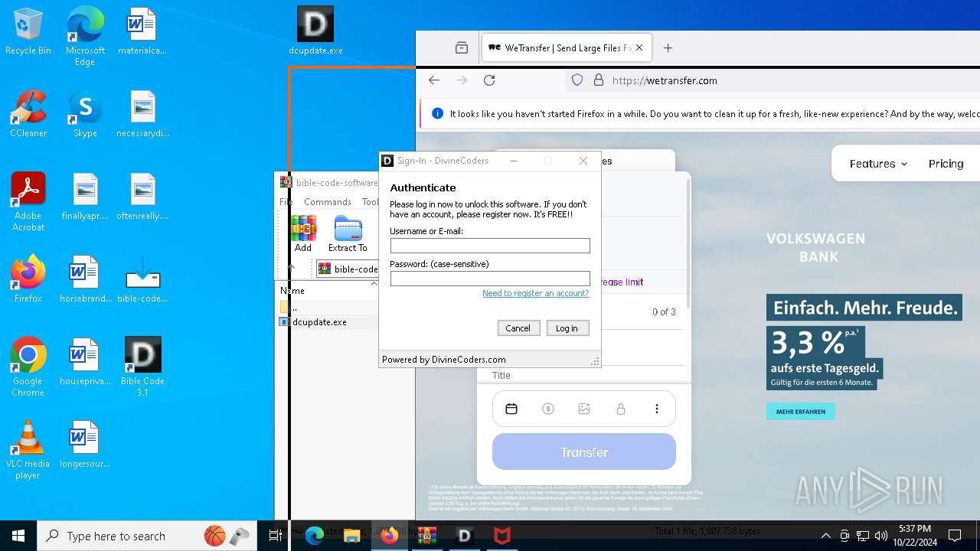The image size is (980, 551).
Task: Click Log in button in dialog
Action: (x=567, y=328)
